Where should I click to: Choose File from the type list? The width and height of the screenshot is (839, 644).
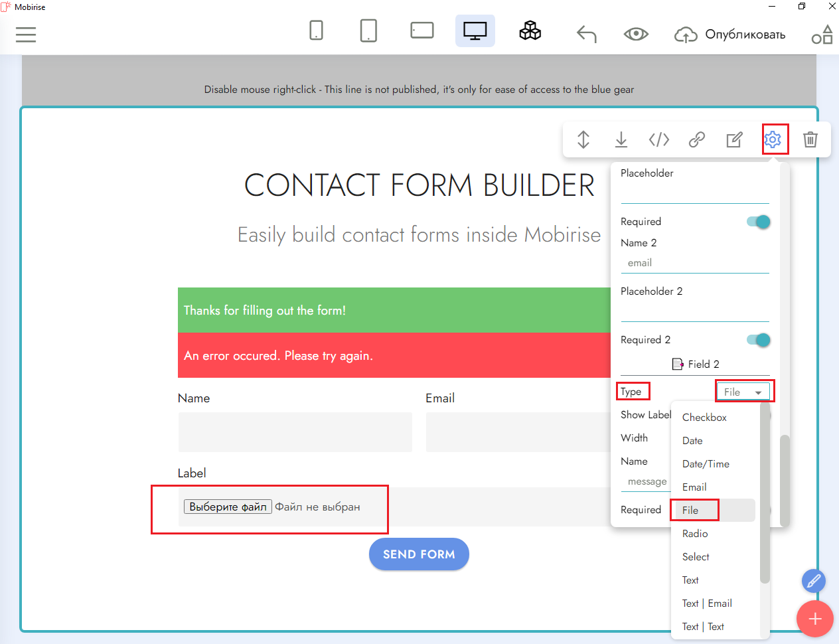(x=714, y=511)
